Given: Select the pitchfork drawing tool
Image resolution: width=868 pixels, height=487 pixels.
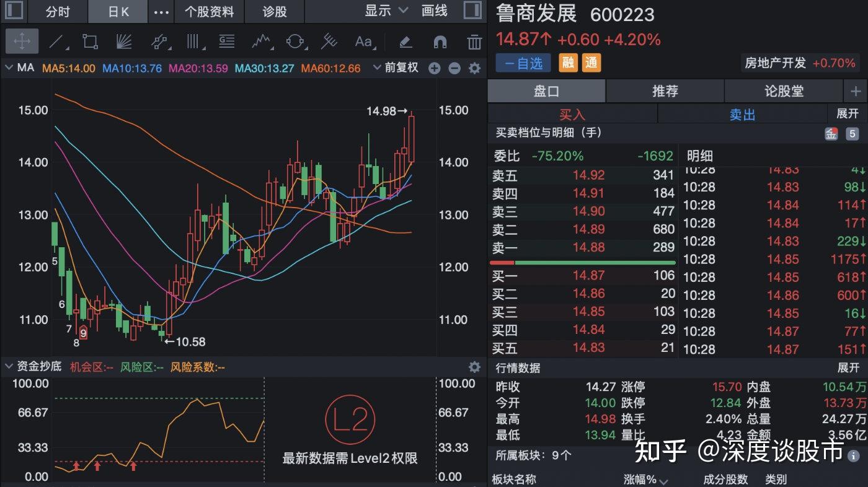Looking at the screenshot, I should click(329, 42).
